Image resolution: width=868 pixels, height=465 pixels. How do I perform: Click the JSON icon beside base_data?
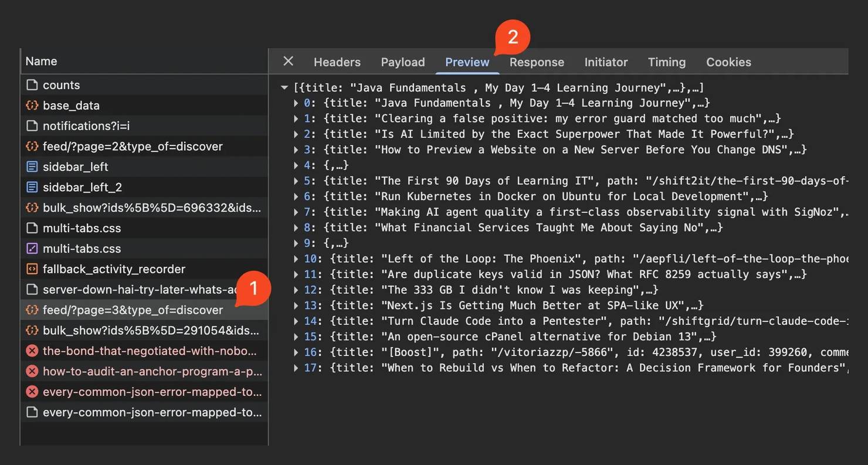point(32,106)
